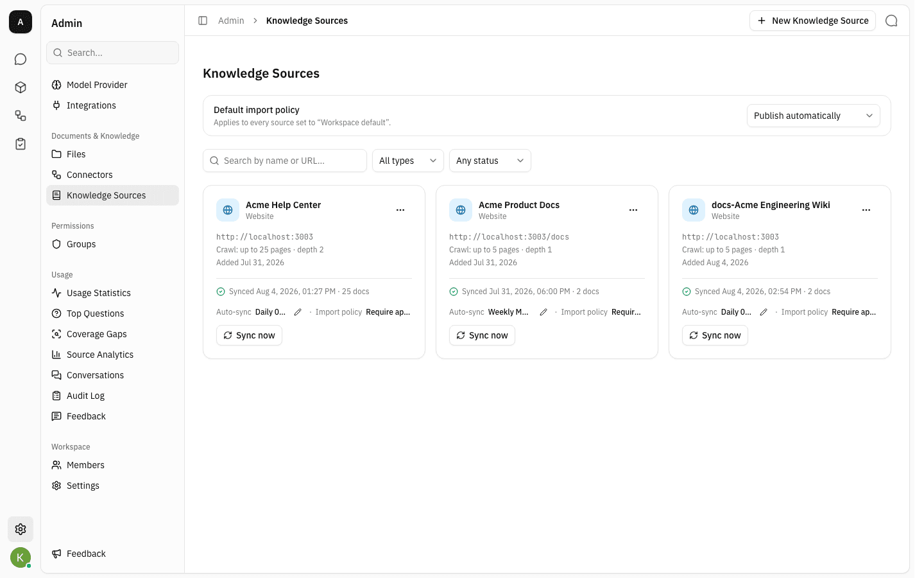Open Feedback under Usage section
Image resolution: width=924 pixels, height=578 pixels.
tap(112, 416)
